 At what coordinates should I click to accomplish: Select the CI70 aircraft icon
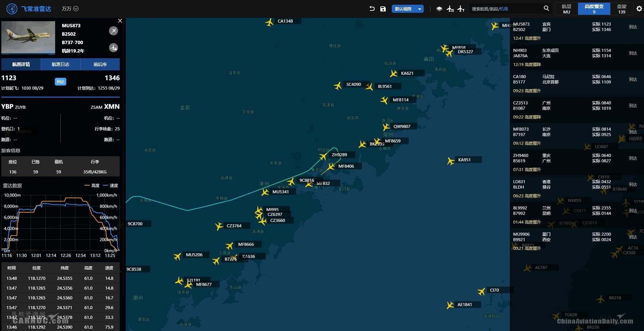(482, 291)
